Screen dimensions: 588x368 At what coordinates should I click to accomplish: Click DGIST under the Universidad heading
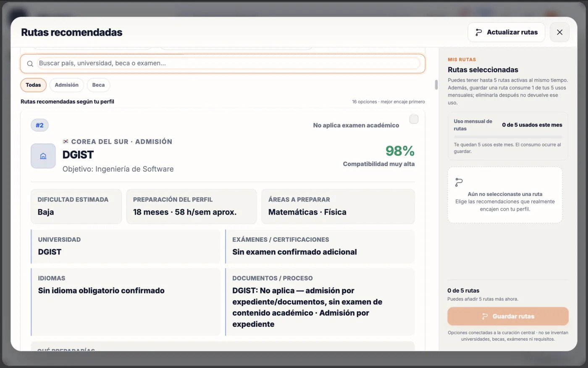coord(50,252)
